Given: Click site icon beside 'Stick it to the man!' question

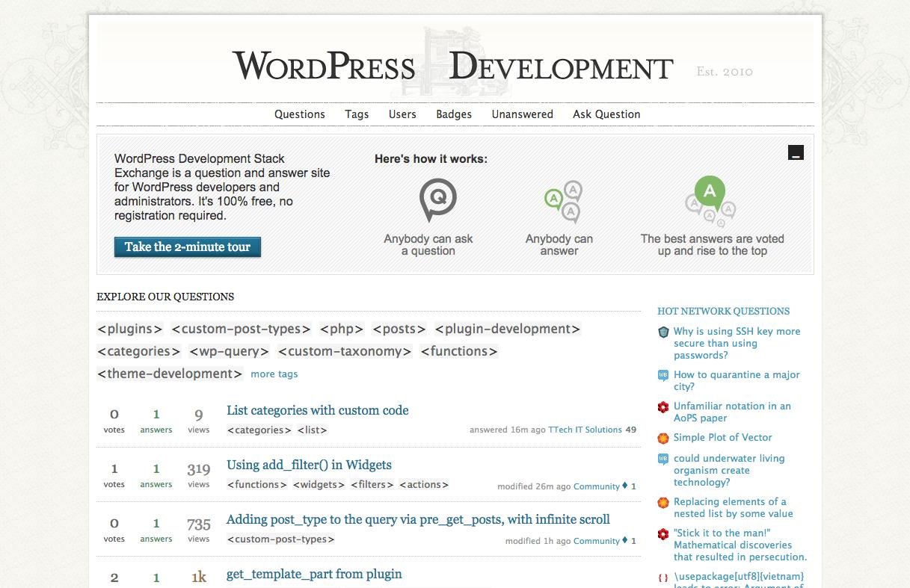Looking at the screenshot, I should click(x=662, y=534).
